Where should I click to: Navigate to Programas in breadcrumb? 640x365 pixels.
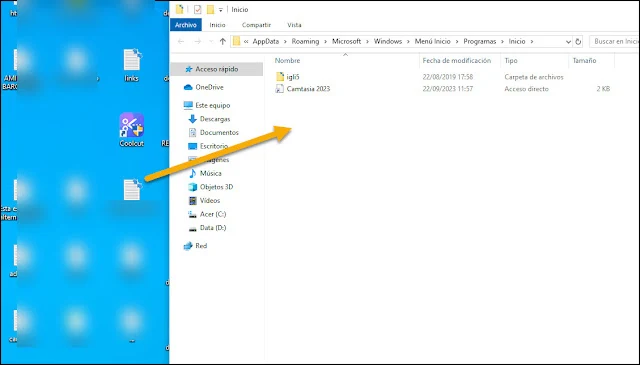pyautogui.click(x=480, y=41)
